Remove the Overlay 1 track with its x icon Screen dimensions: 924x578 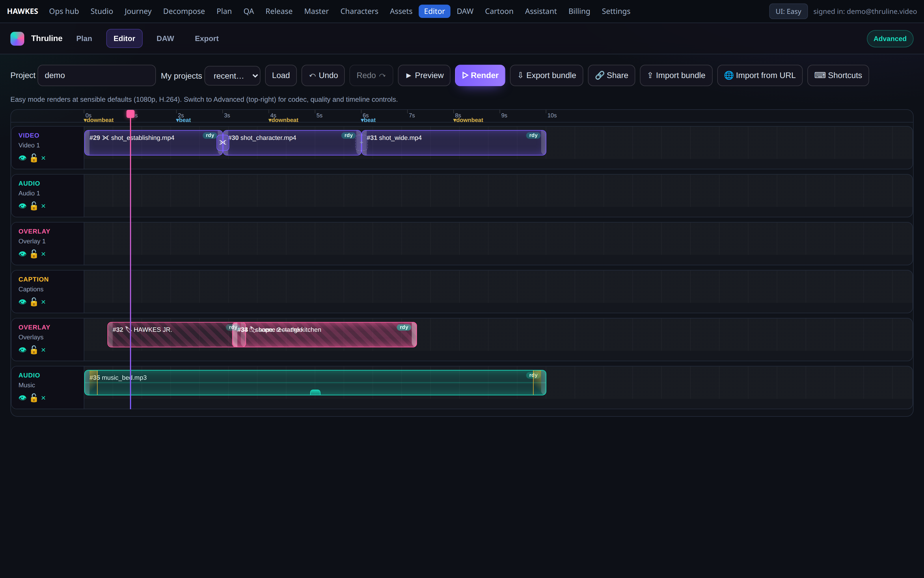pyautogui.click(x=43, y=254)
